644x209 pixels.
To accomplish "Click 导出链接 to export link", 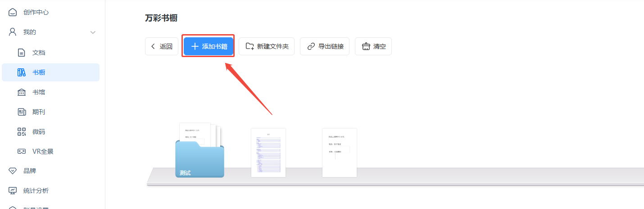I will tap(325, 46).
